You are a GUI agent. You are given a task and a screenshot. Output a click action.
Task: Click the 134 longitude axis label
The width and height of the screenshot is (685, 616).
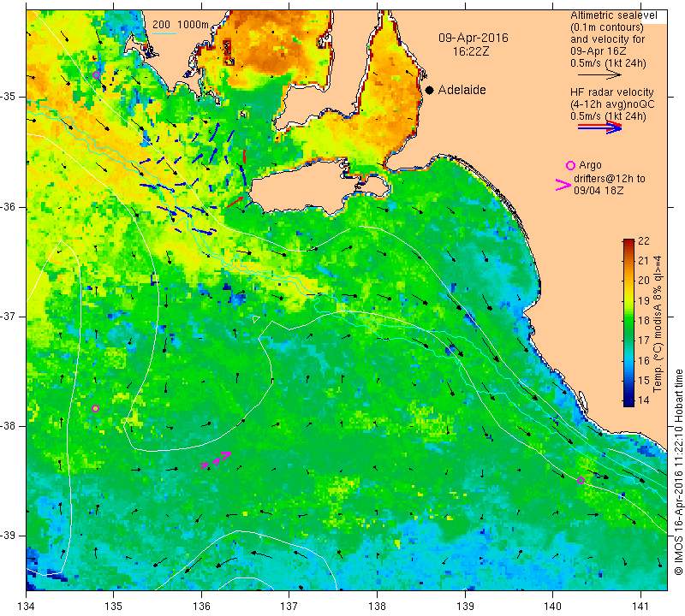pyautogui.click(x=27, y=606)
